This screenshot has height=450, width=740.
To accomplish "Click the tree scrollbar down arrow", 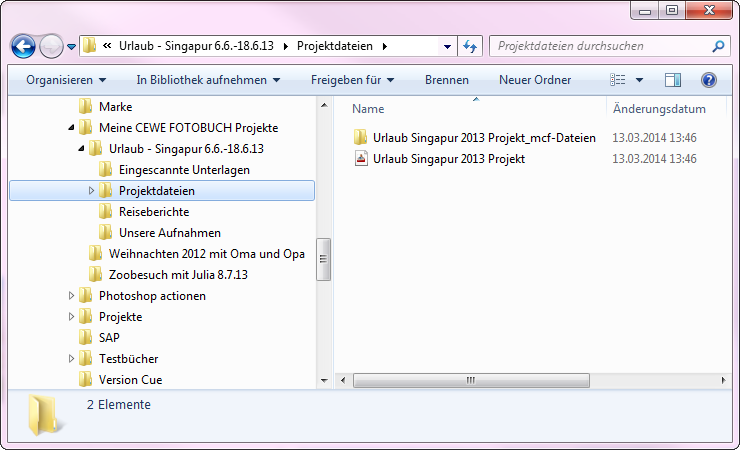I will [324, 381].
